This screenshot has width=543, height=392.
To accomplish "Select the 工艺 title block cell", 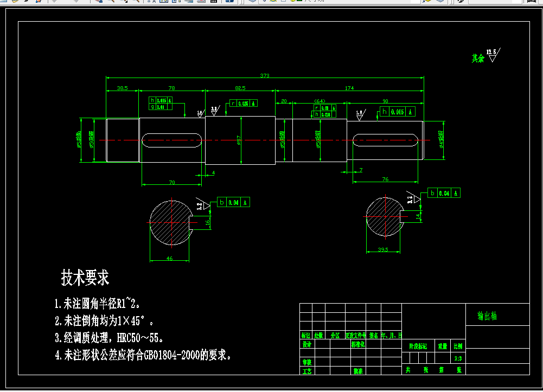I will point(307,371).
